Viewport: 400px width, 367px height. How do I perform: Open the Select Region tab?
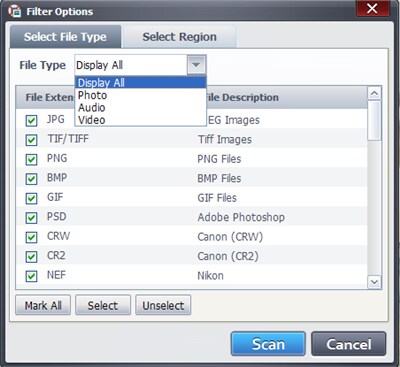pos(179,37)
